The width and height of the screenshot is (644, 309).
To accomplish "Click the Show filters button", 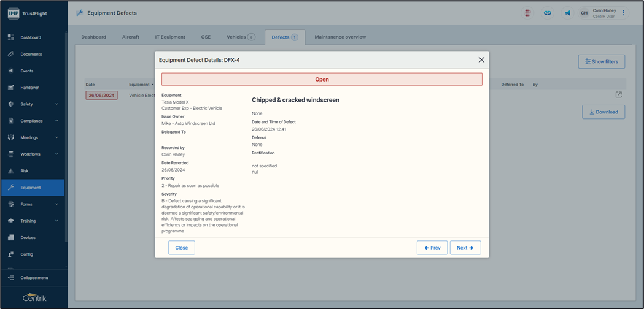I will (x=601, y=61).
